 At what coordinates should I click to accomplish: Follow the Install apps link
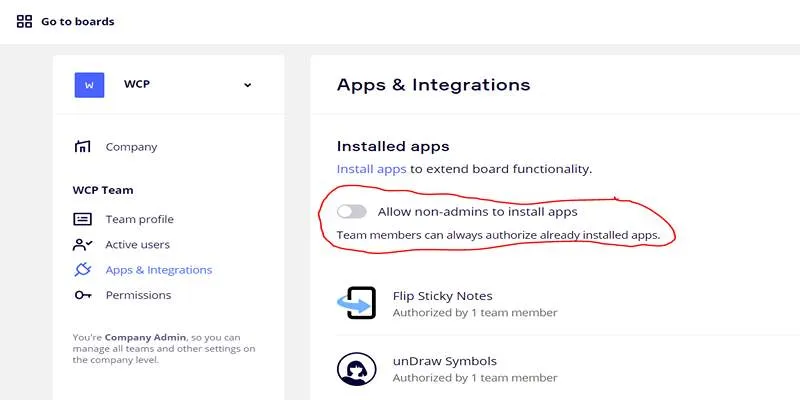[x=371, y=169]
